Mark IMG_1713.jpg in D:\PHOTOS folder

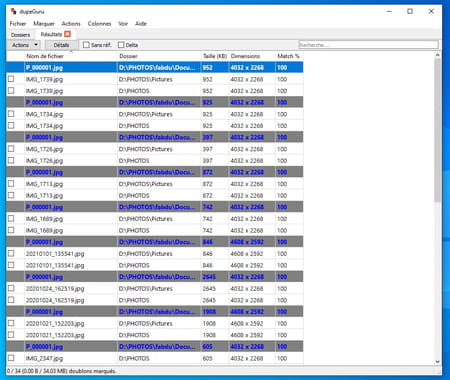point(11,195)
